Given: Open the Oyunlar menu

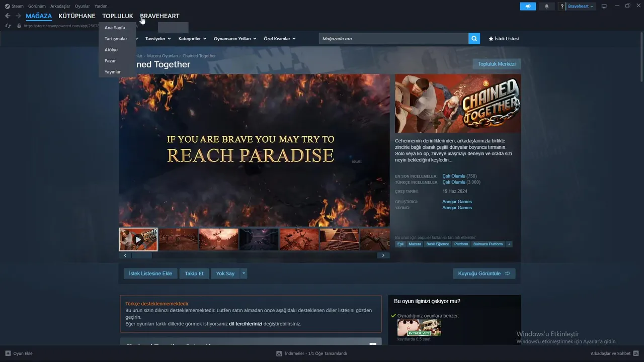Looking at the screenshot, I should coord(83,7).
